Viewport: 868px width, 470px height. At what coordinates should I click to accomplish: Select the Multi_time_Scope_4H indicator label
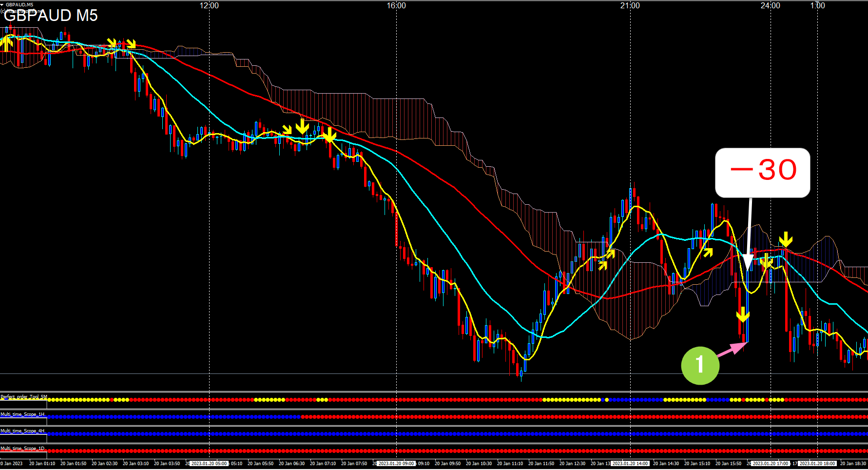click(22, 431)
